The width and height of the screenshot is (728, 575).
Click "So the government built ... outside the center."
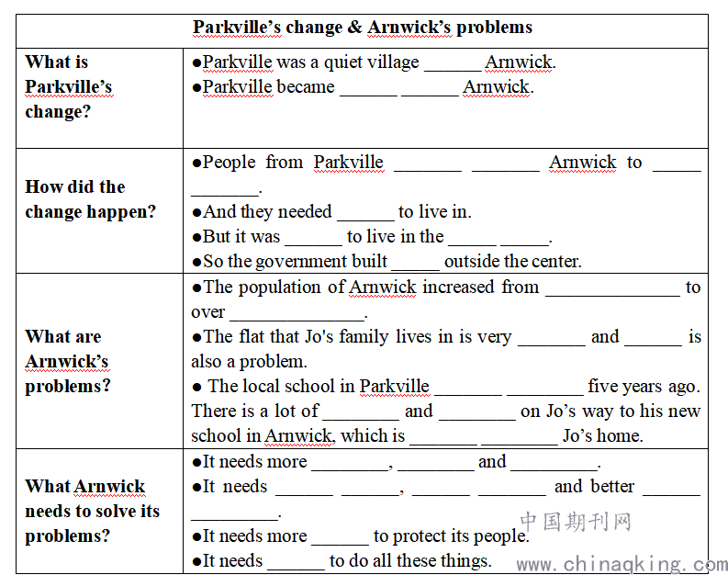pos(386,262)
